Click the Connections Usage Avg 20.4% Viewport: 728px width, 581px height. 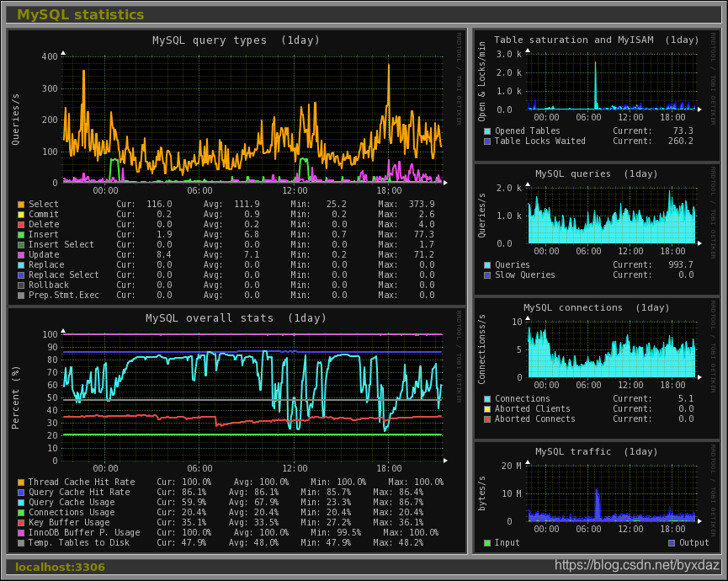click(266, 512)
